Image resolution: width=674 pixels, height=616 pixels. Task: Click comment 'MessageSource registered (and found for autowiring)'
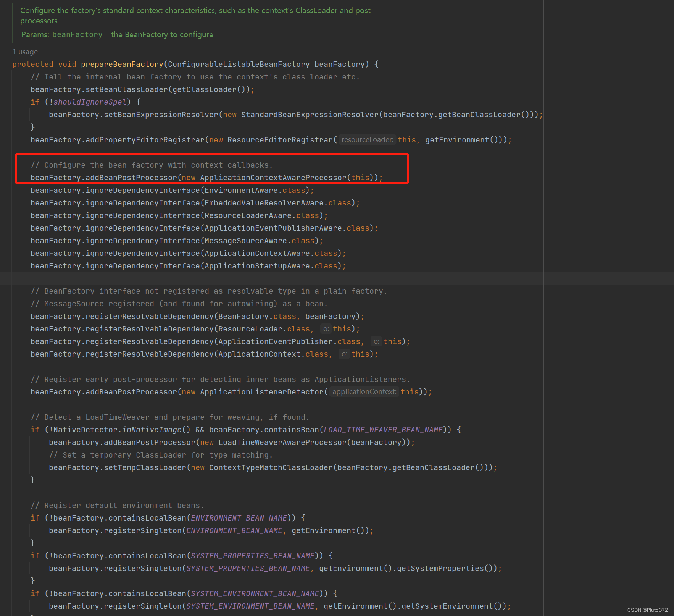point(179,304)
